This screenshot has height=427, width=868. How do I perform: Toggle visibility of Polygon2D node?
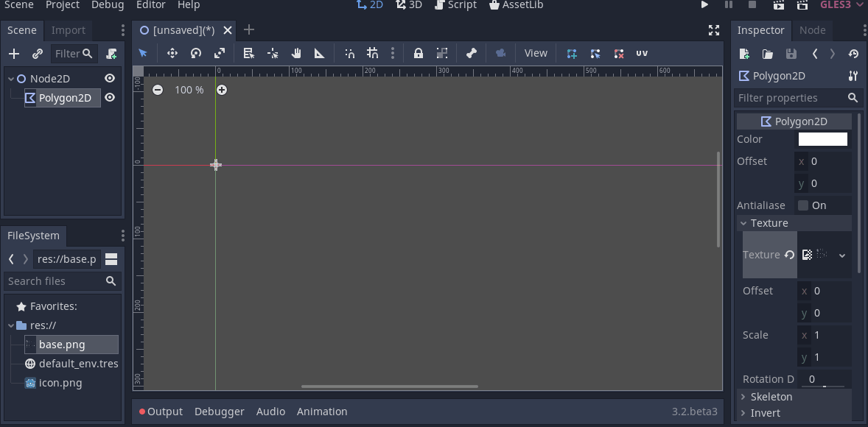[111, 98]
